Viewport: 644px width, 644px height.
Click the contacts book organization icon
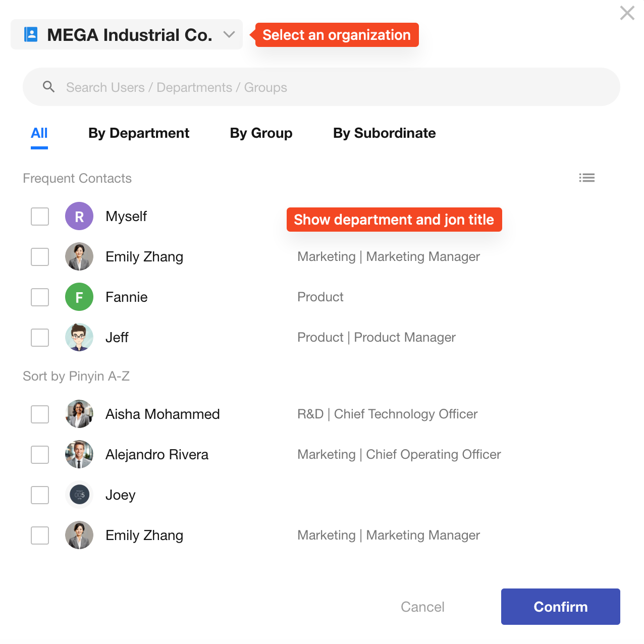(31, 34)
